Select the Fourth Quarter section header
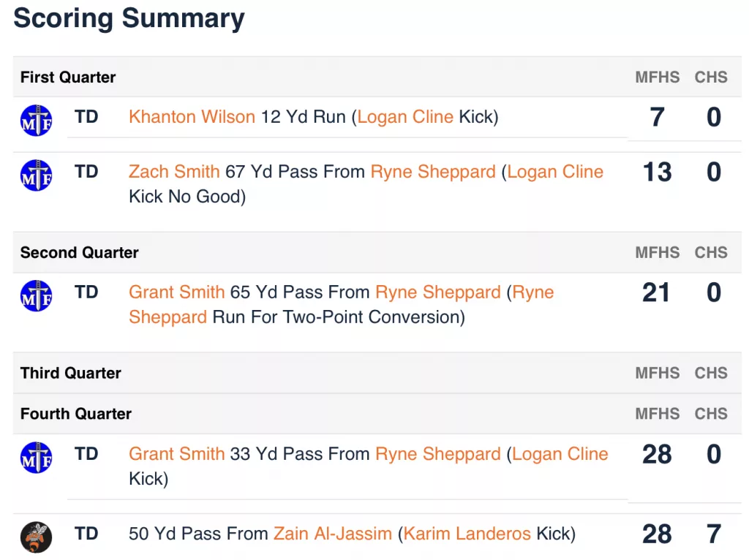749x560 pixels. coord(377,414)
